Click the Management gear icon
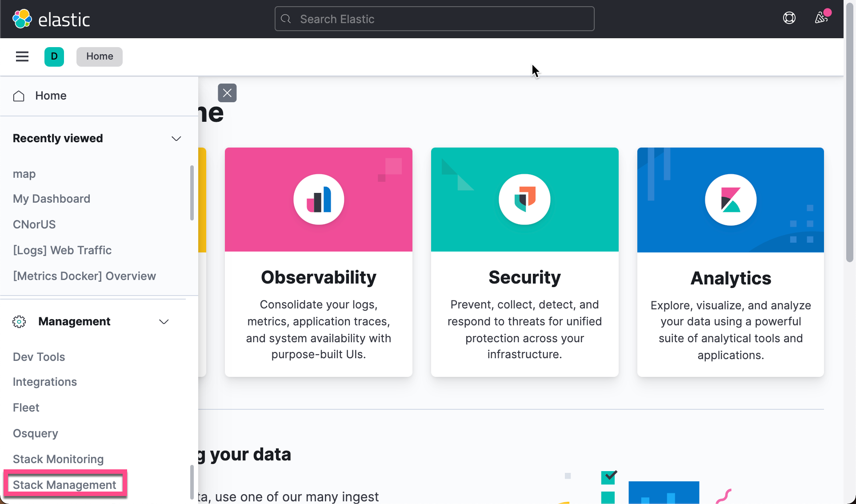 [x=19, y=321]
